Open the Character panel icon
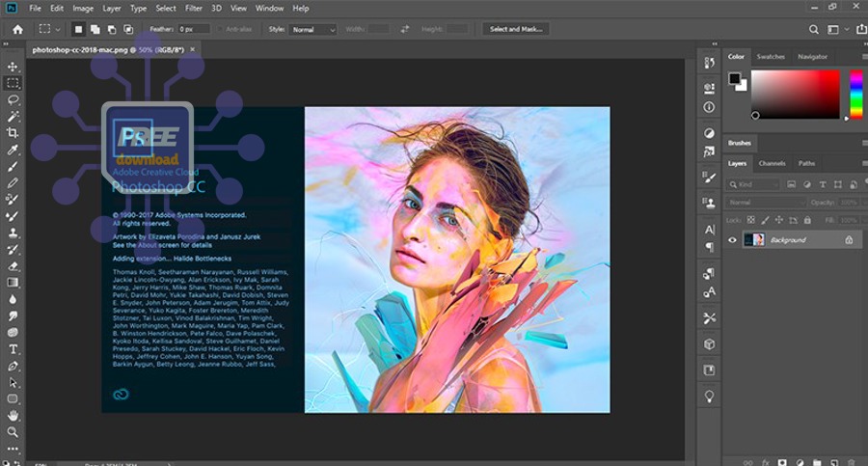Image resolution: width=868 pixels, height=466 pixels. click(709, 230)
